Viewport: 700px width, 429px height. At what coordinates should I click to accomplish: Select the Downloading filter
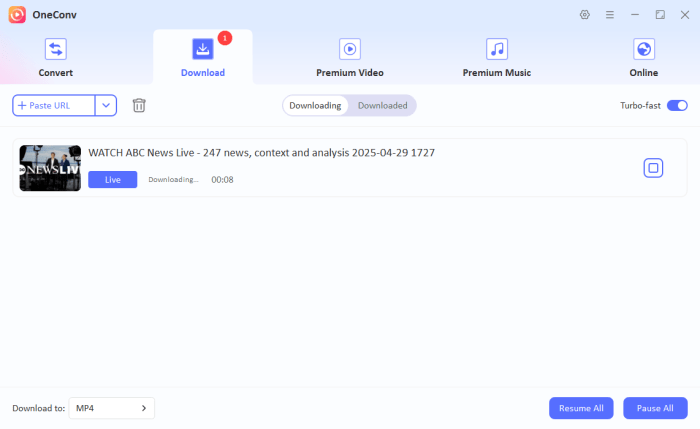[315, 106]
